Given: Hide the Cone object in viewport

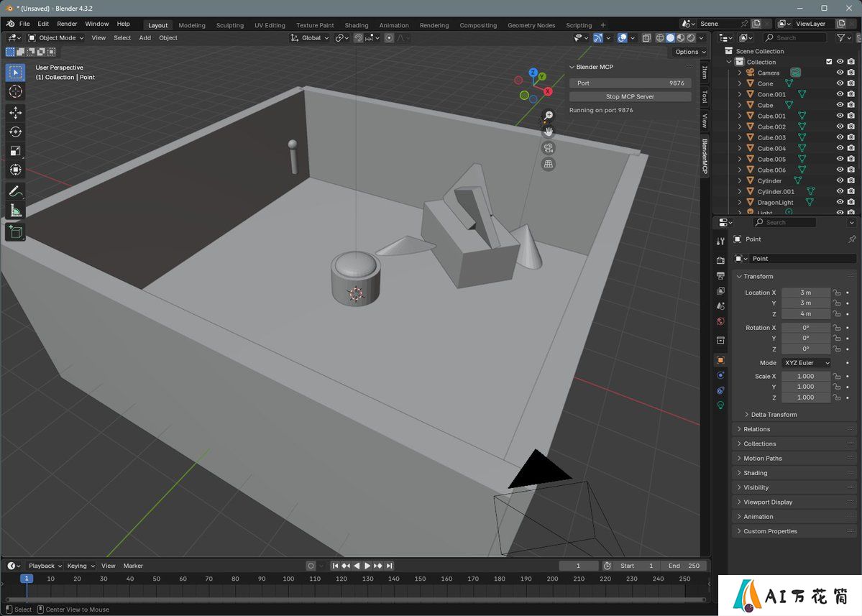Looking at the screenshot, I should click(x=840, y=83).
